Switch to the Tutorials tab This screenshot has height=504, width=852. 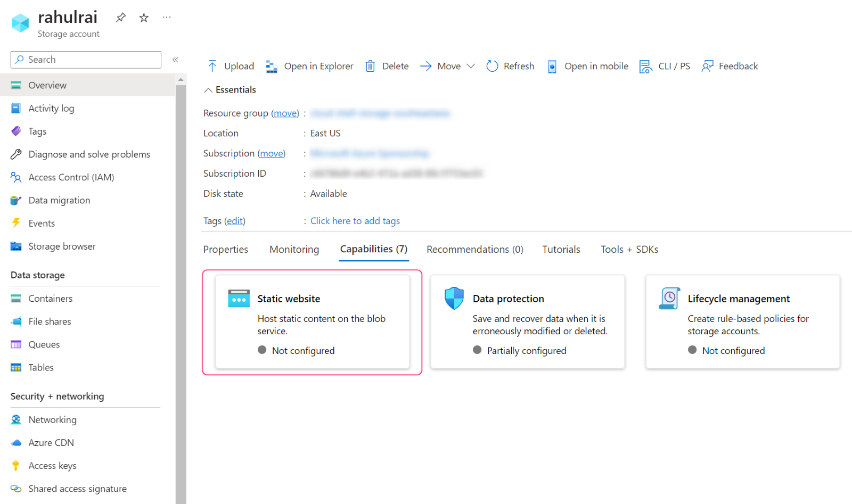[x=561, y=250]
